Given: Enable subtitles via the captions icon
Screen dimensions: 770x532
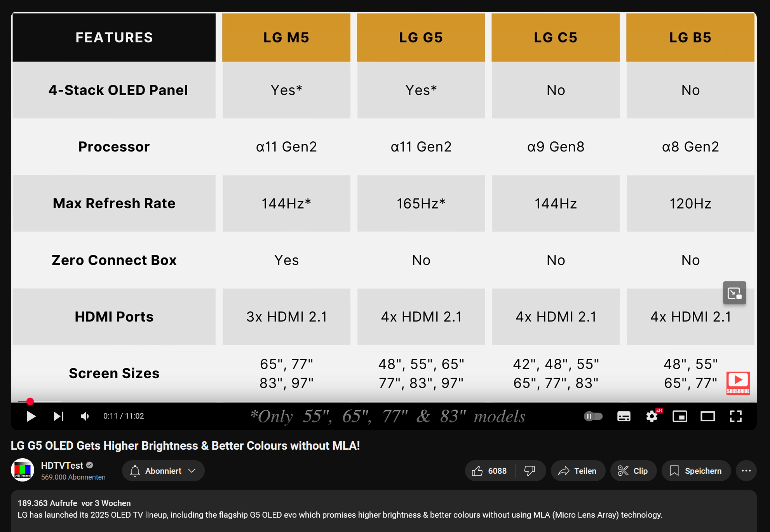Looking at the screenshot, I should point(624,416).
